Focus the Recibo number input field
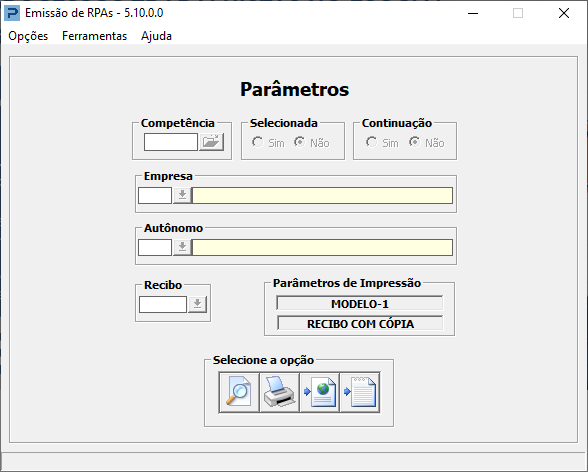588x472 pixels. [163, 304]
